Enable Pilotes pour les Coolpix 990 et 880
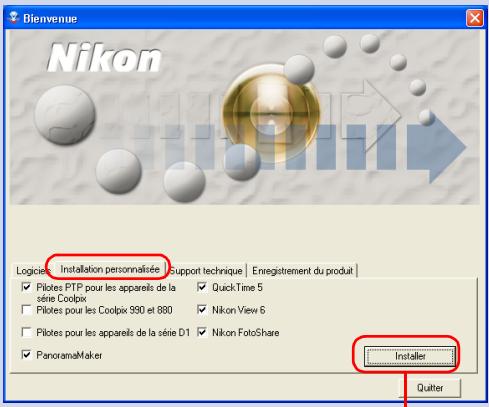489x407 pixels. (27, 310)
